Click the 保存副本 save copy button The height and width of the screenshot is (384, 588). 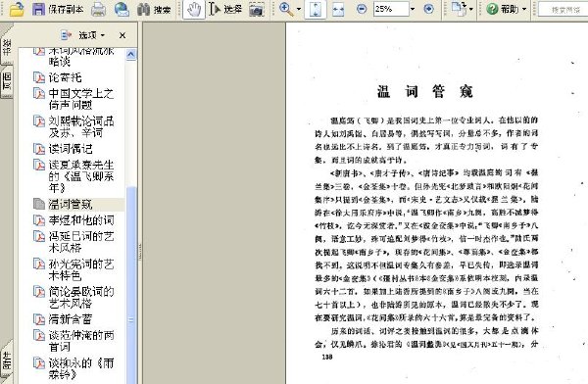pos(58,9)
